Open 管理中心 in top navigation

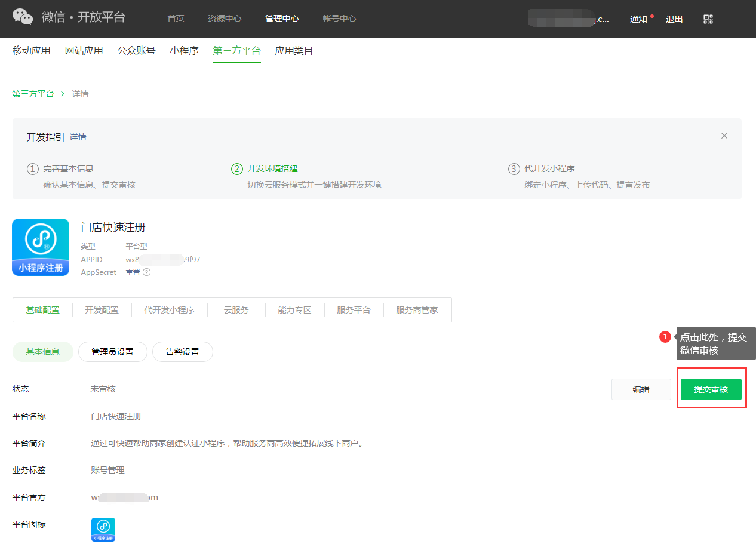282,19
